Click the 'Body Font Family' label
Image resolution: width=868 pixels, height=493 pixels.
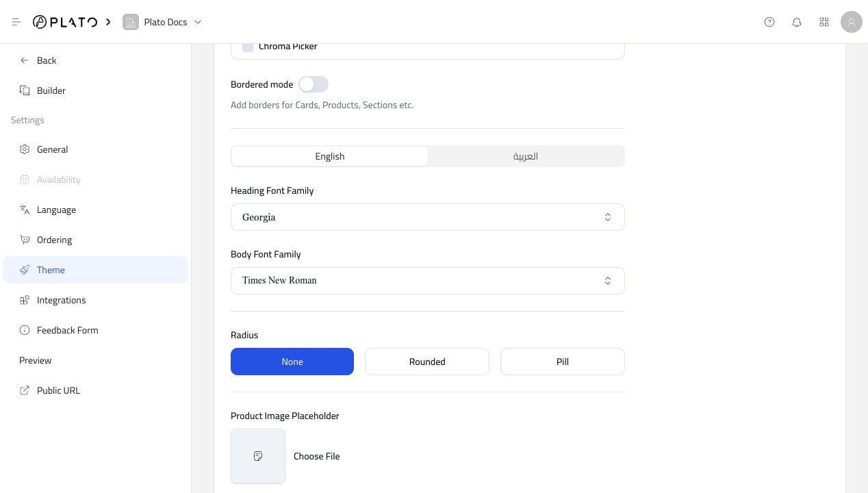[x=266, y=254]
